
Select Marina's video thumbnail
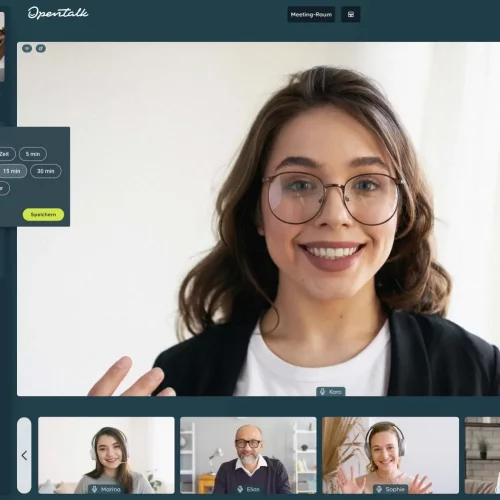pyautogui.click(x=106, y=455)
